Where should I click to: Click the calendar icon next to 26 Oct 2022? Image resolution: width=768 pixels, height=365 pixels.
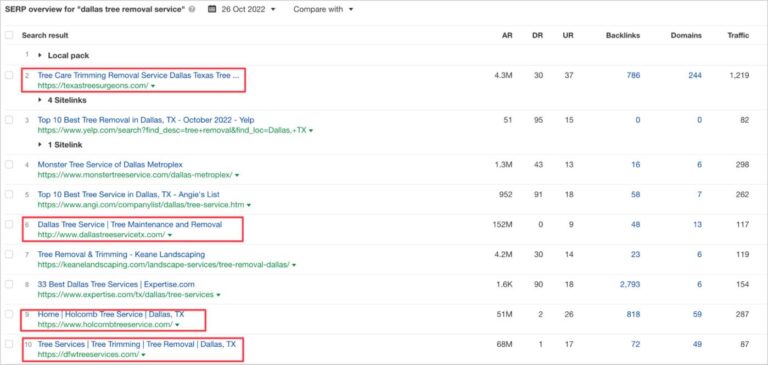[x=212, y=9]
